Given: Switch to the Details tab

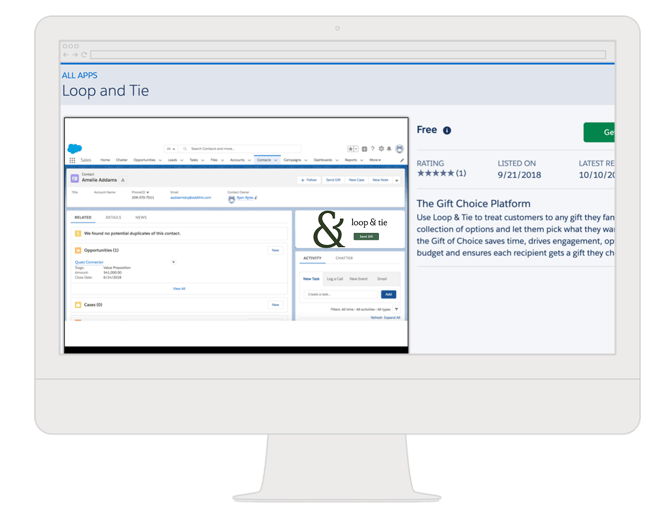Looking at the screenshot, I should click(x=113, y=217).
